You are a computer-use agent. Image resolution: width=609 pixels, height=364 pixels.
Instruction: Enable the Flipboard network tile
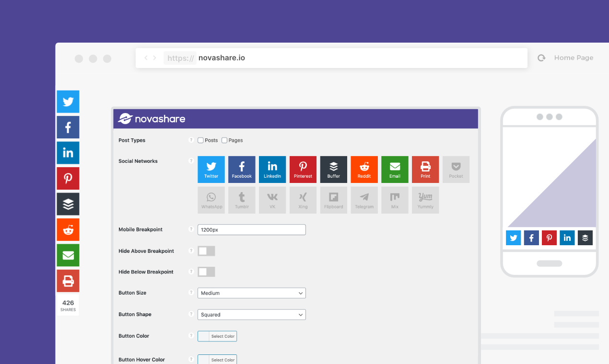334,200
